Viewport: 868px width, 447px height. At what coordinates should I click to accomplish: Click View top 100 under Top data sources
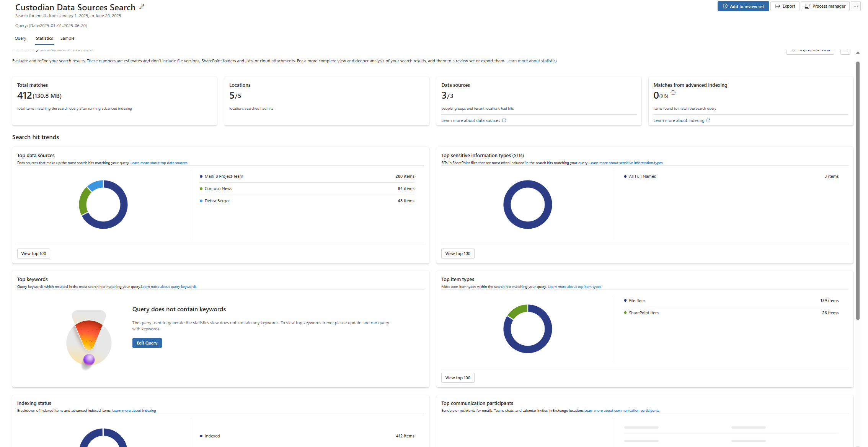[33, 253]
